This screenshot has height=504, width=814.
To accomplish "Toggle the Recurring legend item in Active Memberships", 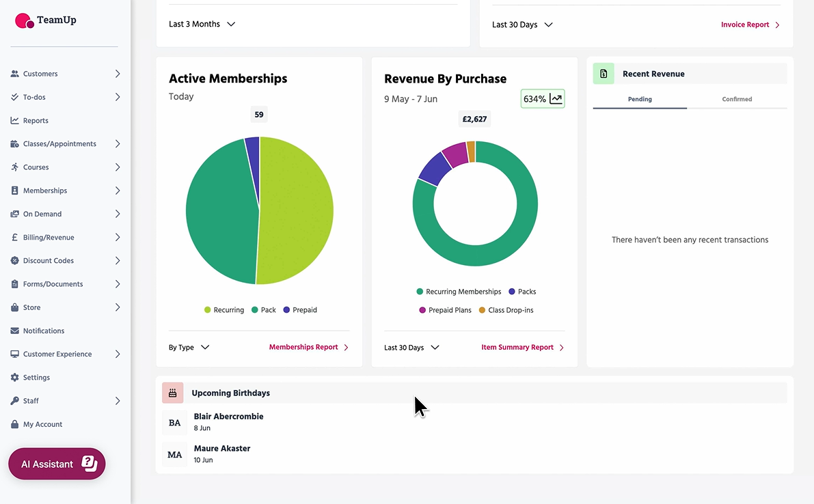I will pos(223,310).
